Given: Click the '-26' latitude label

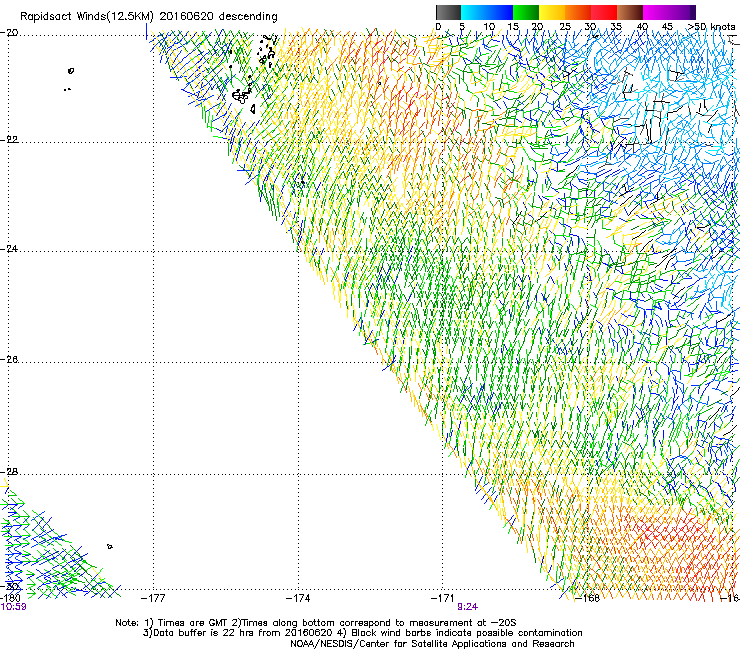Looking at the screenshot, I should [x=10, y=360].
